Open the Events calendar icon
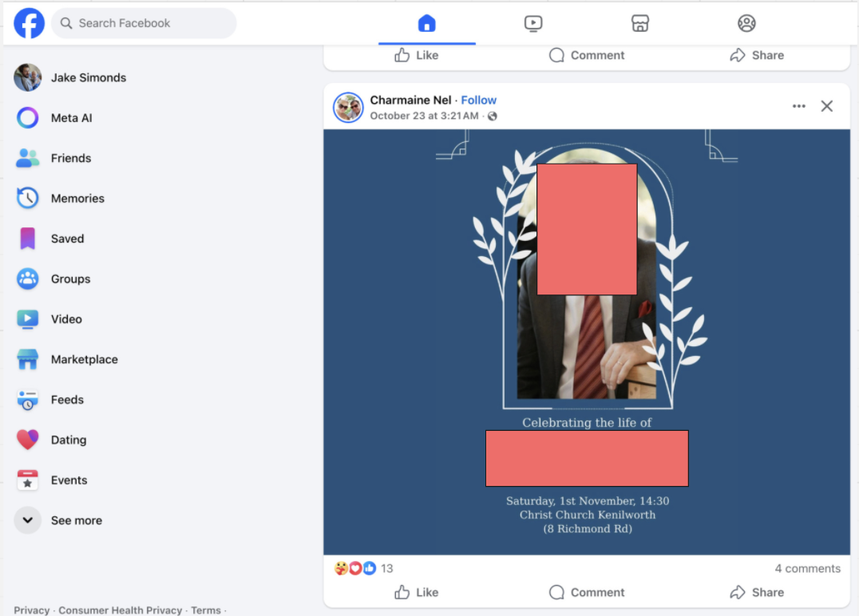The image size is (859, 616). pyautogui.click(x=28, y=480)
